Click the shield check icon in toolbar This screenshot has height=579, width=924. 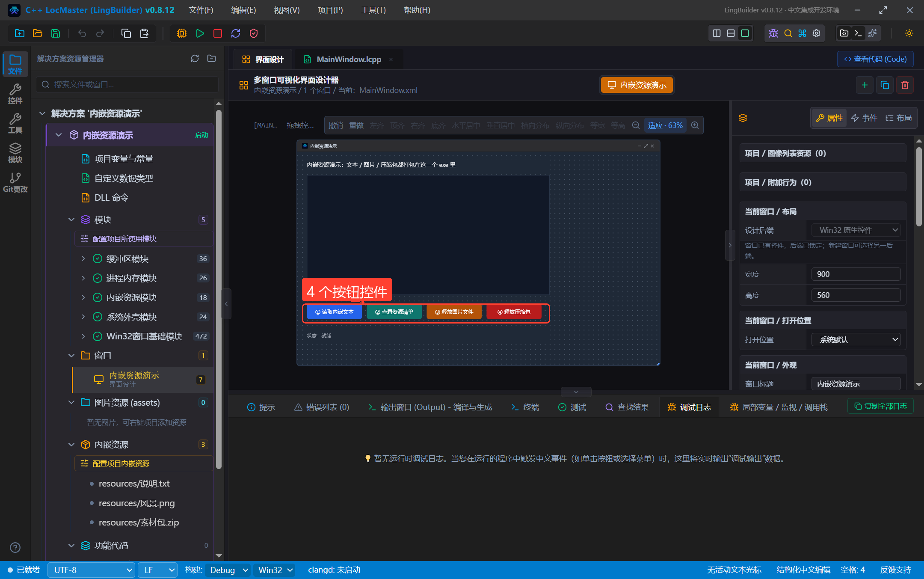pos(254,33)
